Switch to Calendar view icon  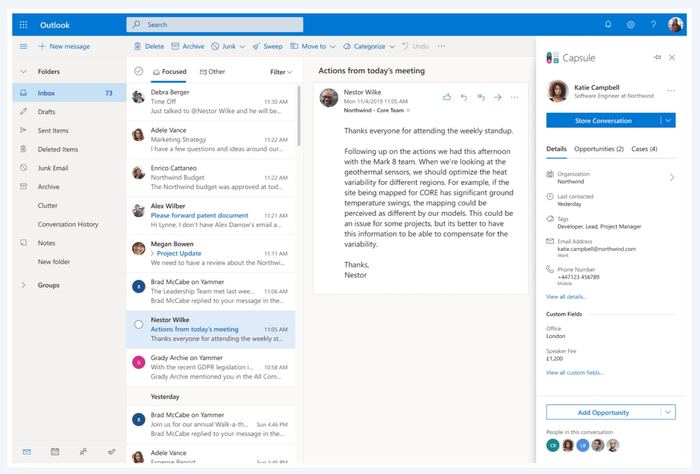pyautogui.click(x=55, y=452)
